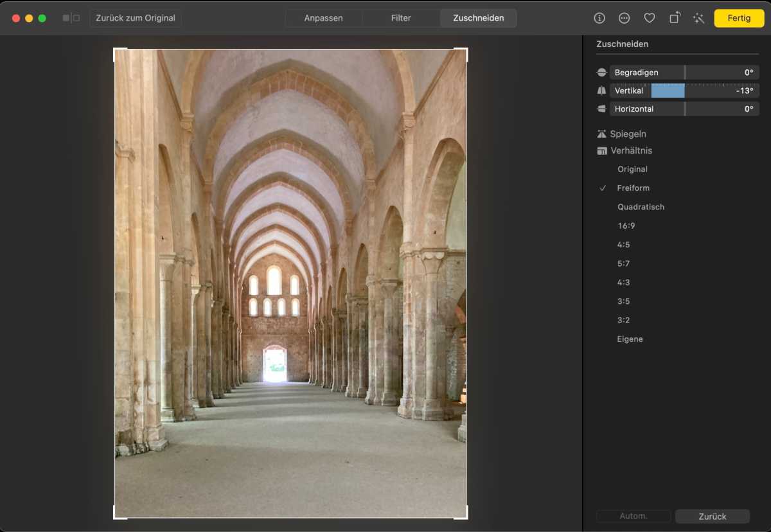Click the Horizontal perspective icon
This screenshot has width=771, height=532.
click(x=601, y=109)
